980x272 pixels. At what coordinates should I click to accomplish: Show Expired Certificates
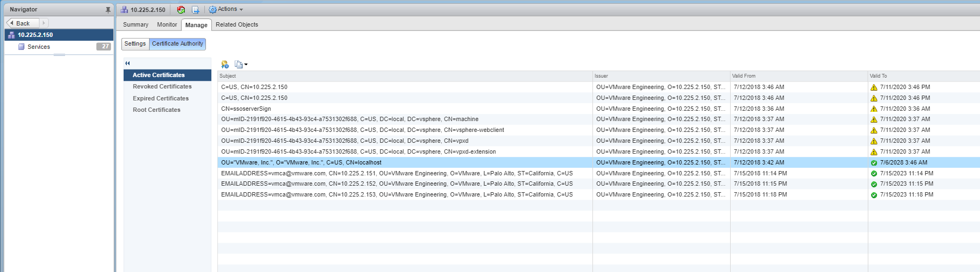tap(160, 98)
